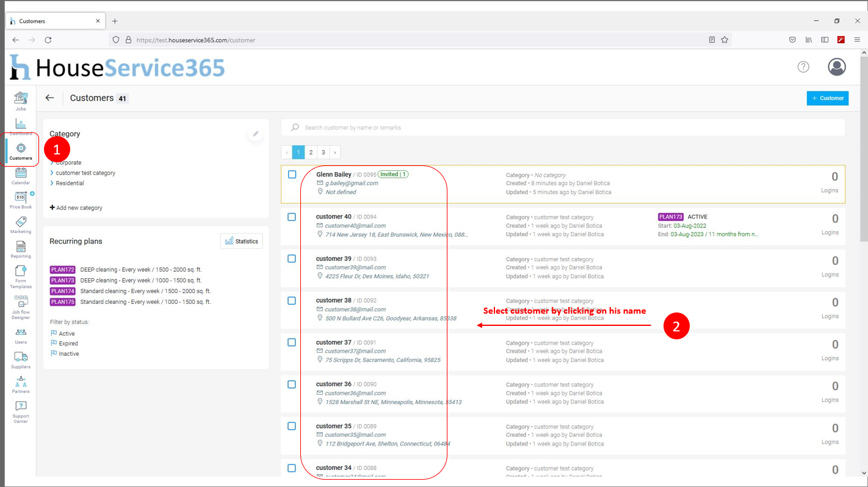
Task: Open the Dashboard sidebar icon
Action: click(x=21, y=126)
